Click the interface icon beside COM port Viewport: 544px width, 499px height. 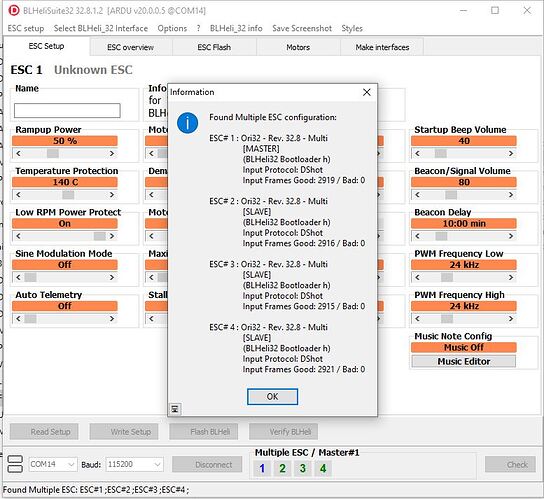(15, 464)
